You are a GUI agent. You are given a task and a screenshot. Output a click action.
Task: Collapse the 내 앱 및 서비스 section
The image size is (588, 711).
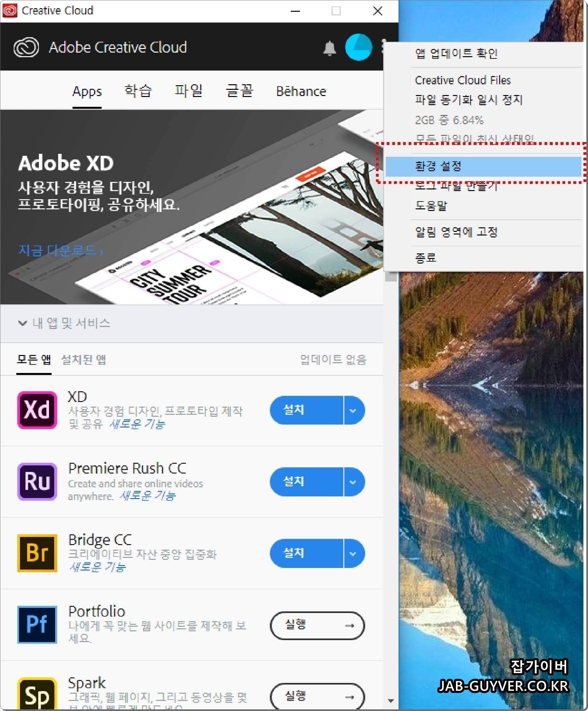pyautogui.click(x=23, y=323)
